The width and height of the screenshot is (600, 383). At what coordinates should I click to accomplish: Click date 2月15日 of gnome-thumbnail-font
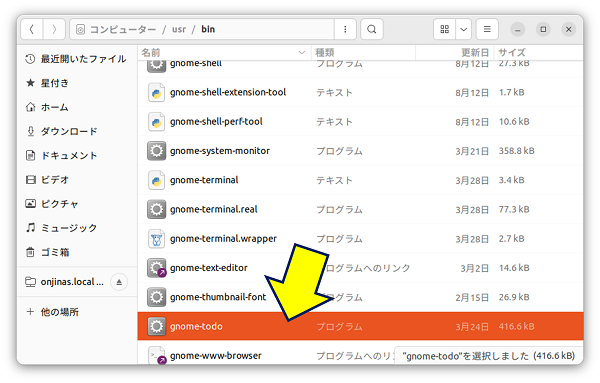click(472, 297)
